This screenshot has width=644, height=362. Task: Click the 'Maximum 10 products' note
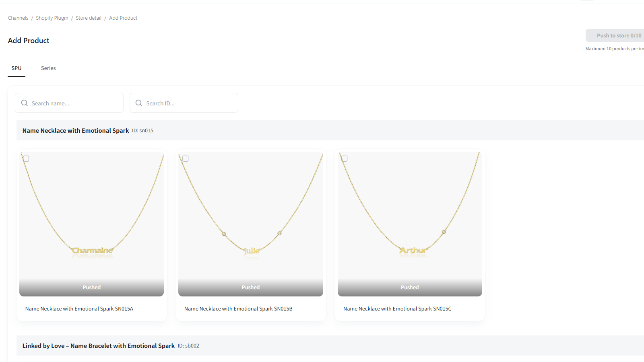point(615,49)
